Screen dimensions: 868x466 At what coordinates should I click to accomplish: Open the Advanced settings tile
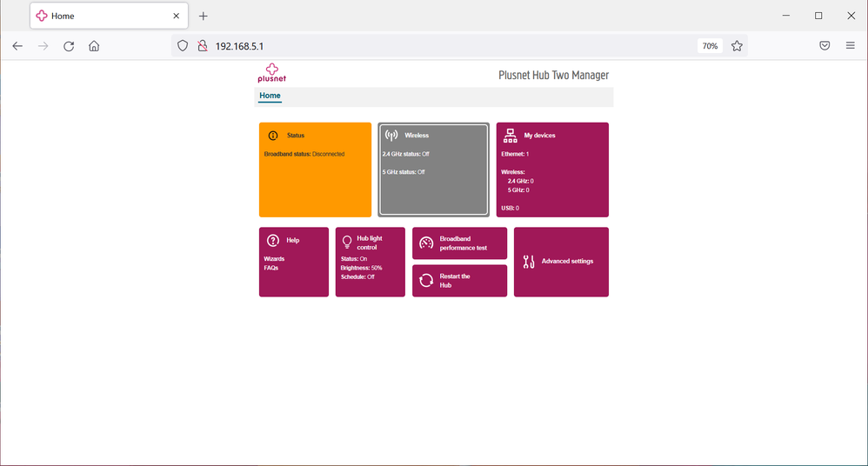pos(561,262)
